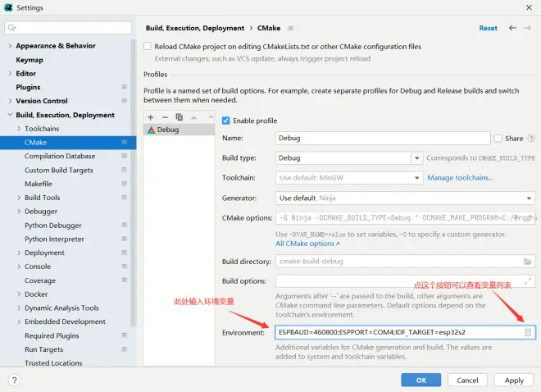The image size is (541, 392).
Task: Open Trusted Locations settings
Action: point(53,363)
